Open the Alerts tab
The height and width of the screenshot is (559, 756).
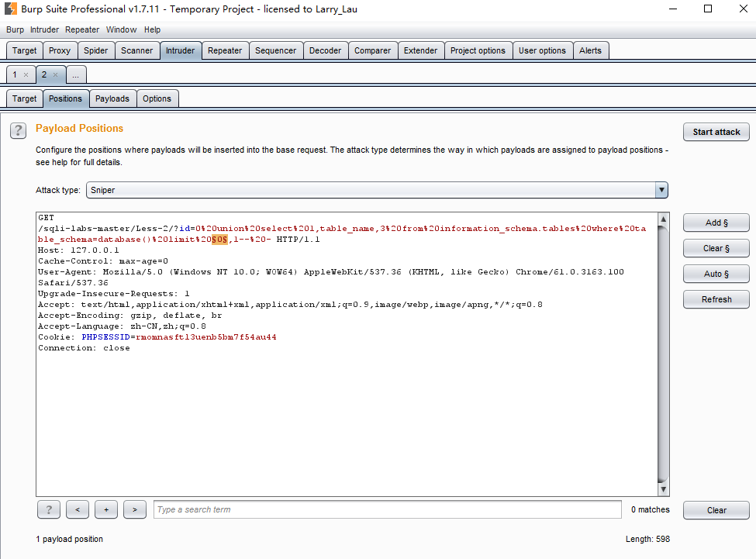(x=591, y=50)
